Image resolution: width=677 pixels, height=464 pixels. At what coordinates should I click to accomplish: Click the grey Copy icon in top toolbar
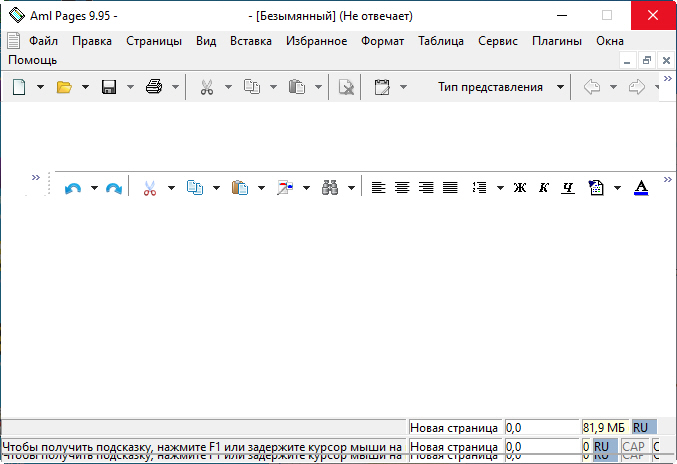tap(252, 87)
